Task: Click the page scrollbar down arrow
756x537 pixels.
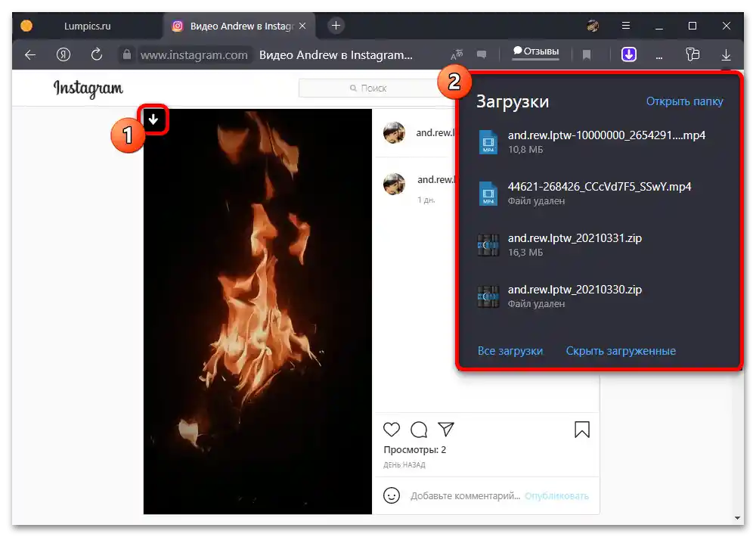Action: (x=737, y=517)
